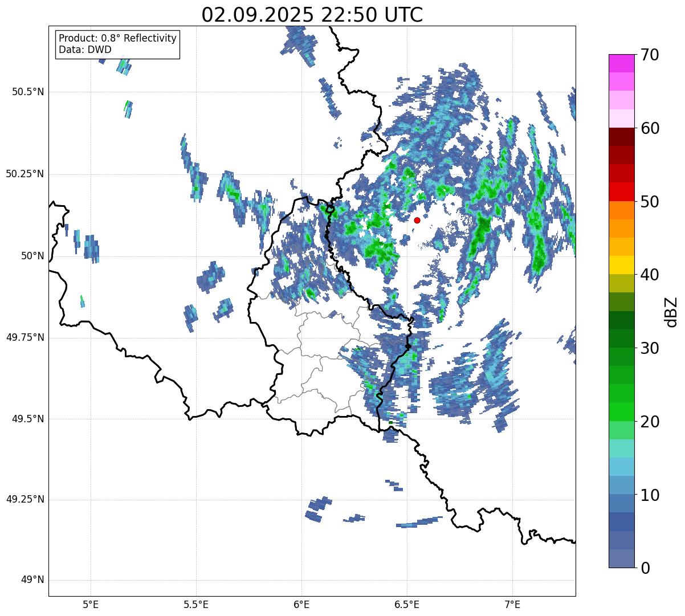Click the red radar site marker
This screenshot has width=685, height=616.
417,220
